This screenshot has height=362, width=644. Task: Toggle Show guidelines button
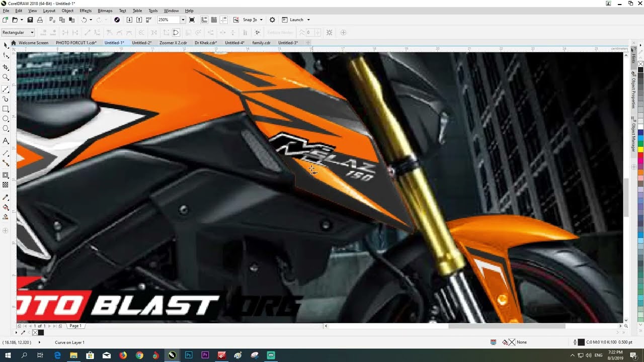tap(223, 20)
